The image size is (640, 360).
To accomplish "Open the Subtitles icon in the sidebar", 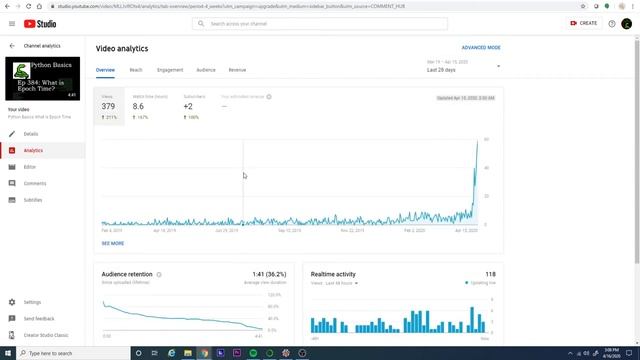I will 12,200.
